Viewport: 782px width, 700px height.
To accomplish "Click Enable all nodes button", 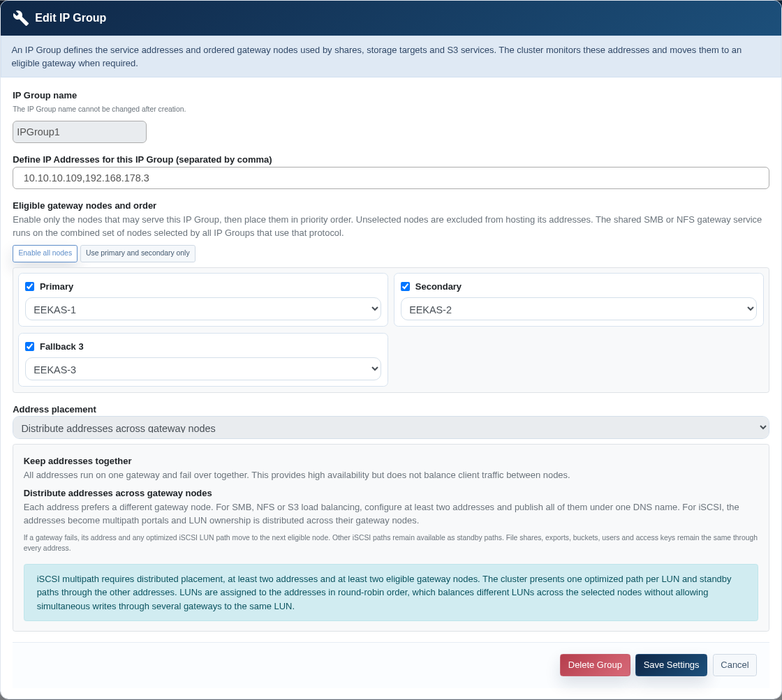I will click(45, 253).
